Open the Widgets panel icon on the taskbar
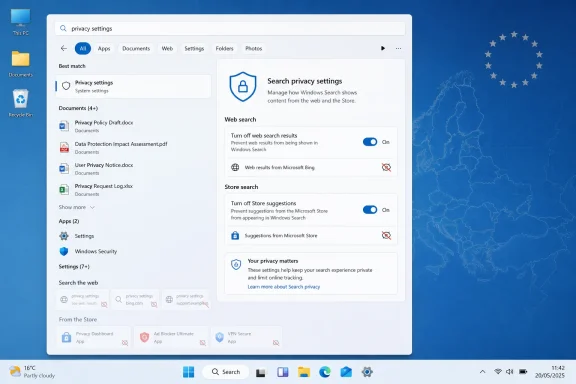This screenshot has height=384, width=576. 282,372
